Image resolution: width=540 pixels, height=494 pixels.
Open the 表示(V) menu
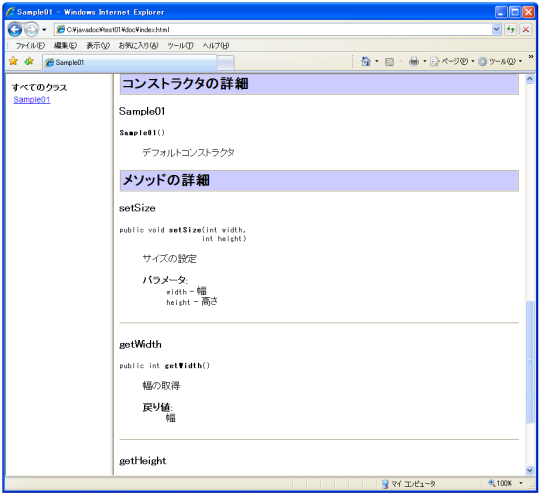(98, 45)
